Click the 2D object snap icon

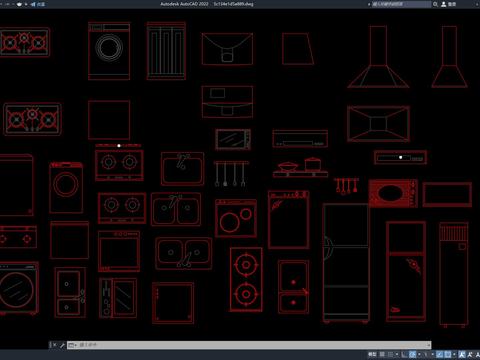point(448,354)
